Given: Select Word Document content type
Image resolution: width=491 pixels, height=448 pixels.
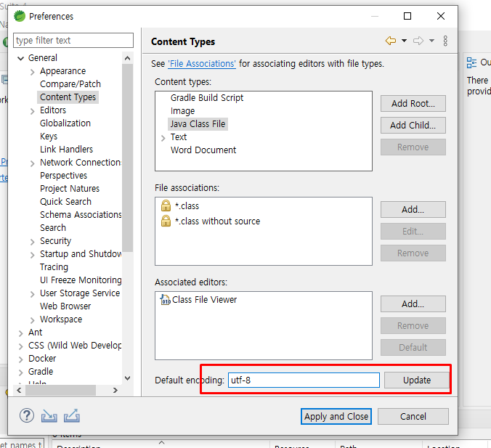Looking at the screenshot, I should [x=203, y=150].
